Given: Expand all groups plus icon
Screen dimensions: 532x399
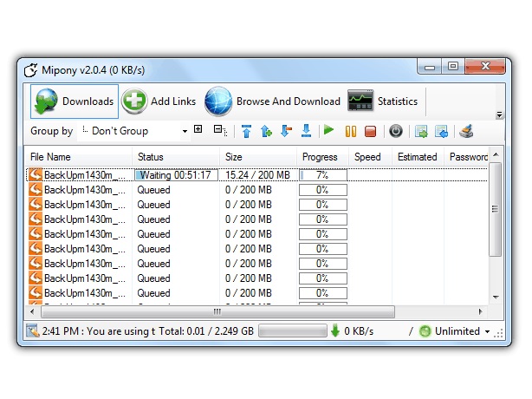Looking at the screenshot, I should (198, 129).
